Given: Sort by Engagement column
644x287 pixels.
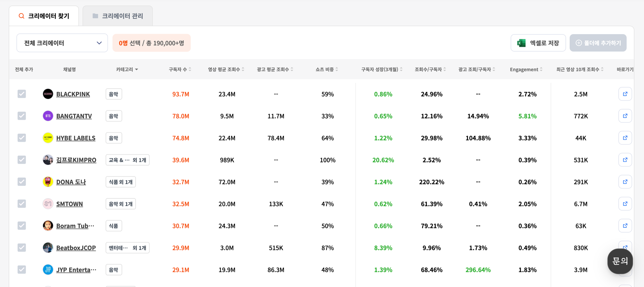Looking at the screenshot, I should (526, 69).
